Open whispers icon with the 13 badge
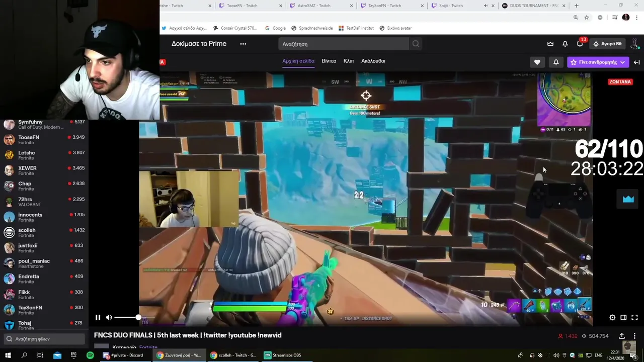 580,44
